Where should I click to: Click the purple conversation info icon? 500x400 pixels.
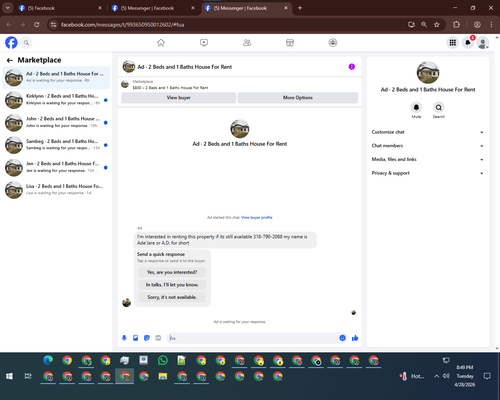(x=352, y=67)
